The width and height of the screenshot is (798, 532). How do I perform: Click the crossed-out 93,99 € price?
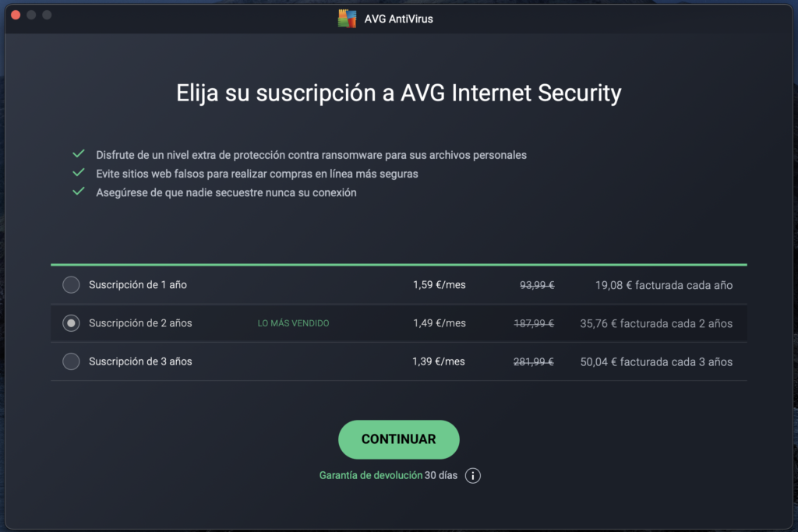[537, 285]
